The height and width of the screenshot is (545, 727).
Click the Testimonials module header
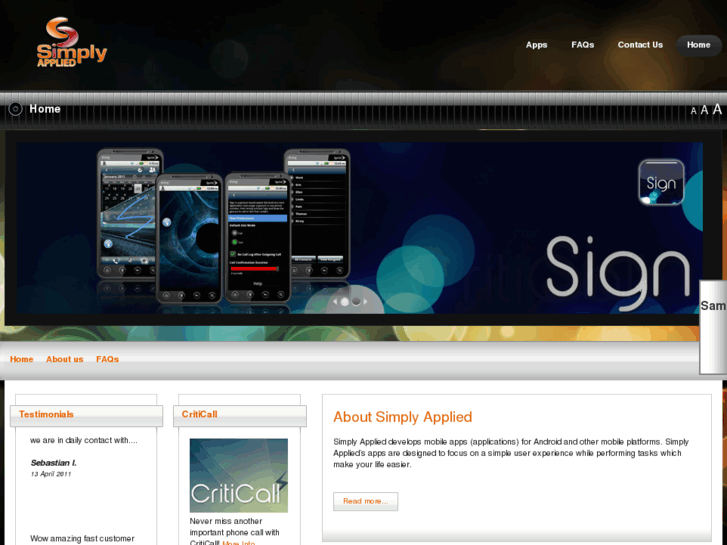[87, 415]
